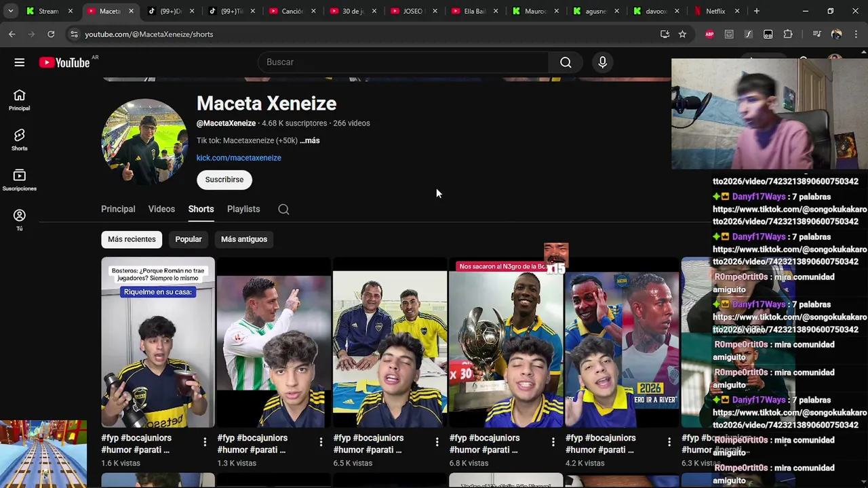
Task: Click the @MacetaXeneize channel handle
Action: pos(226,123)
